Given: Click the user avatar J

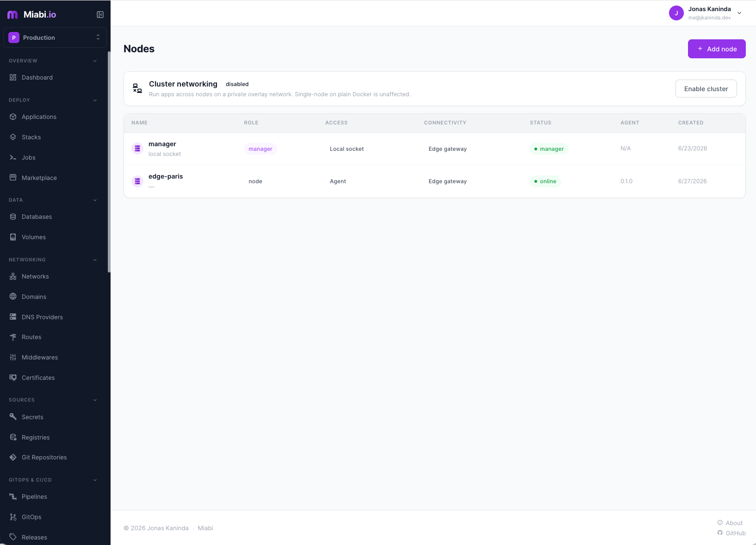Looking at the screenshot, I should [676, 13].
